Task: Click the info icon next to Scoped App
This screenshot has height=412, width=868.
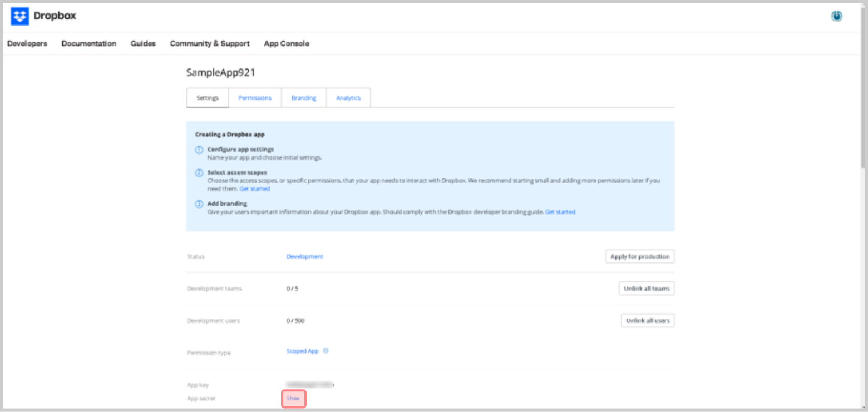Action: point(326,351)
